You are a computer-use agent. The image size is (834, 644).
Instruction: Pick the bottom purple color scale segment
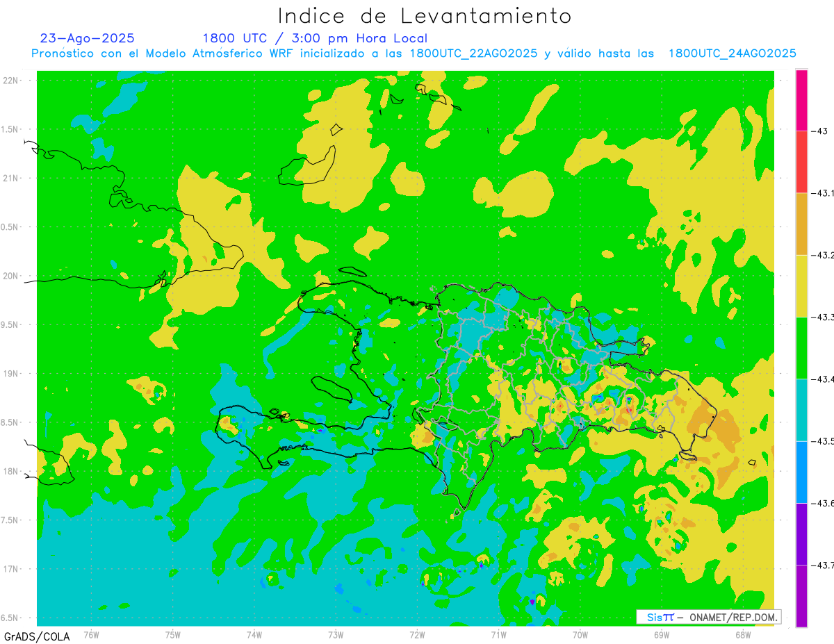tap(801, 595)
